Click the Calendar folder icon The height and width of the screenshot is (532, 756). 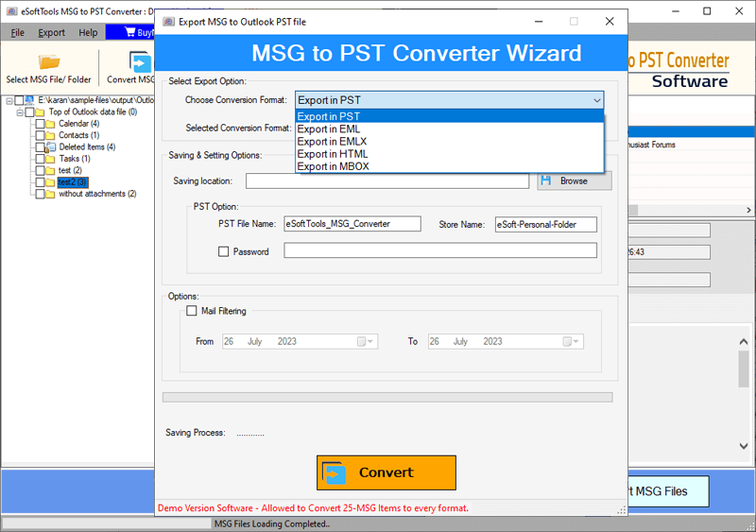50,124
